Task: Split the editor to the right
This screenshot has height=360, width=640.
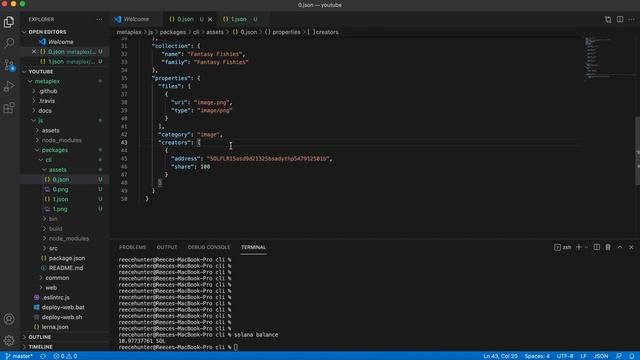Action: tap(620, 19)
